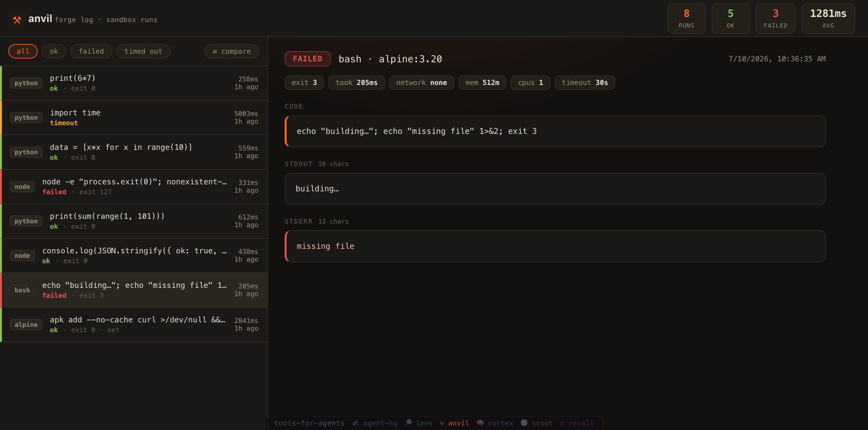The image size is (868, 430).
Task: Click the 5003ms duration text
Action: [246, 114]
